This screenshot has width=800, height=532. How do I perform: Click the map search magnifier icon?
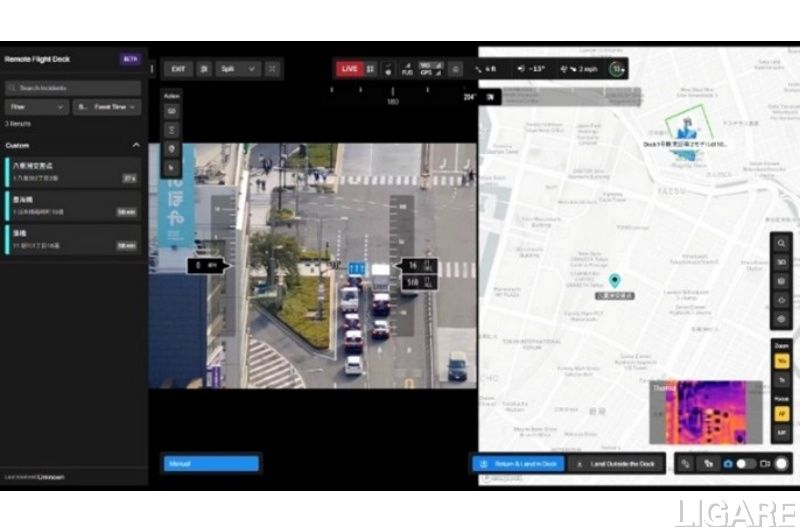point(781,243)
